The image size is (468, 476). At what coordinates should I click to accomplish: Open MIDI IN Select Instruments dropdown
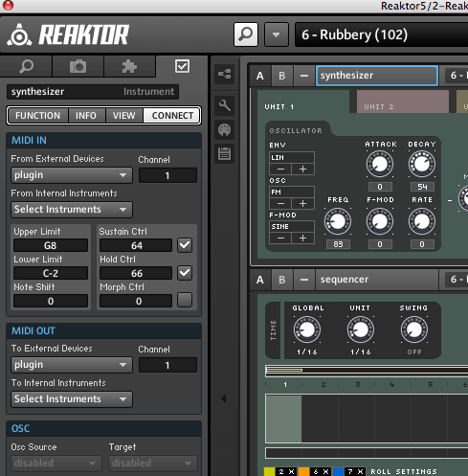coord(72,210)
